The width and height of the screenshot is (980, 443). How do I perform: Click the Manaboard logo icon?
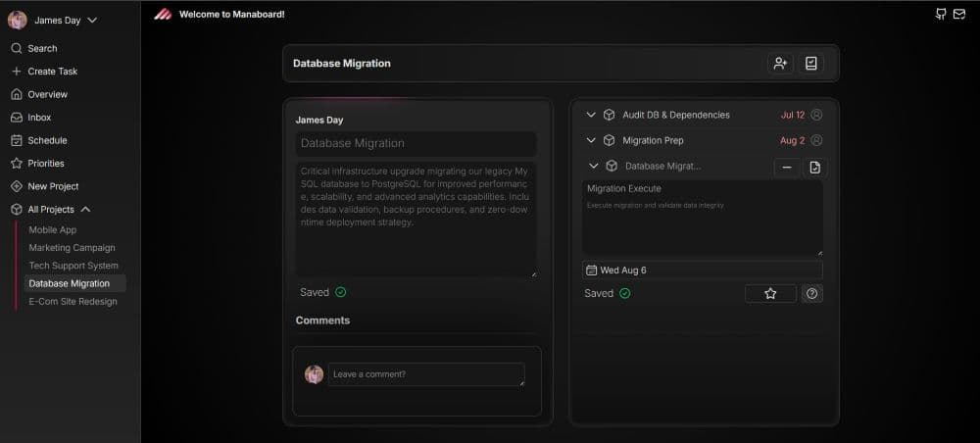click(163, 15)
